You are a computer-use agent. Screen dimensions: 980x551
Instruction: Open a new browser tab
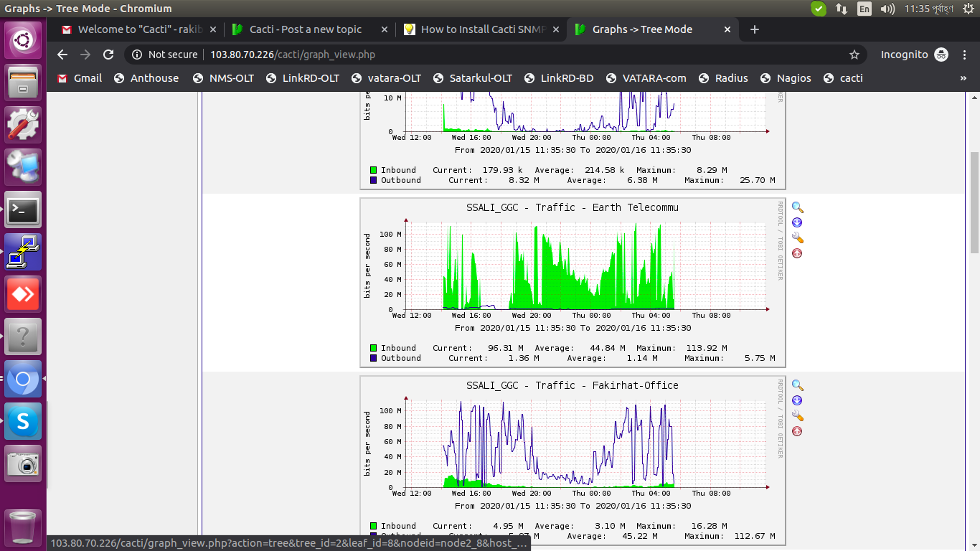click(754, 29)
